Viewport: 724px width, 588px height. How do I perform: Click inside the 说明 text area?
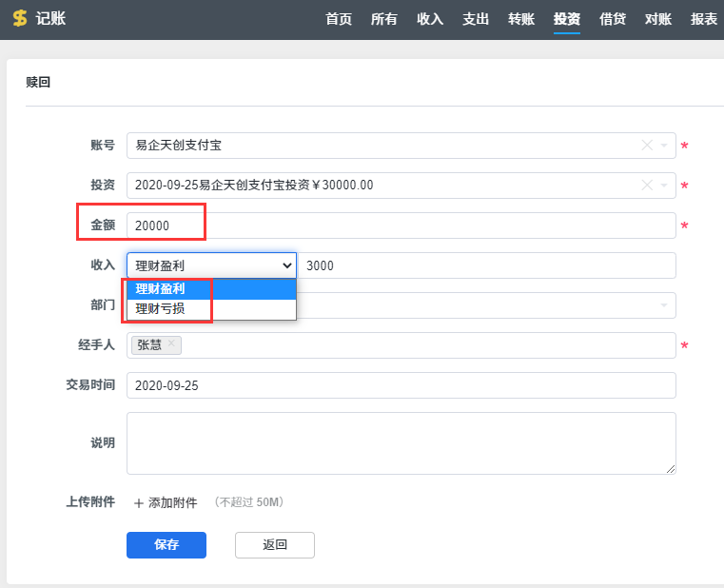click(x=401, y=442)
